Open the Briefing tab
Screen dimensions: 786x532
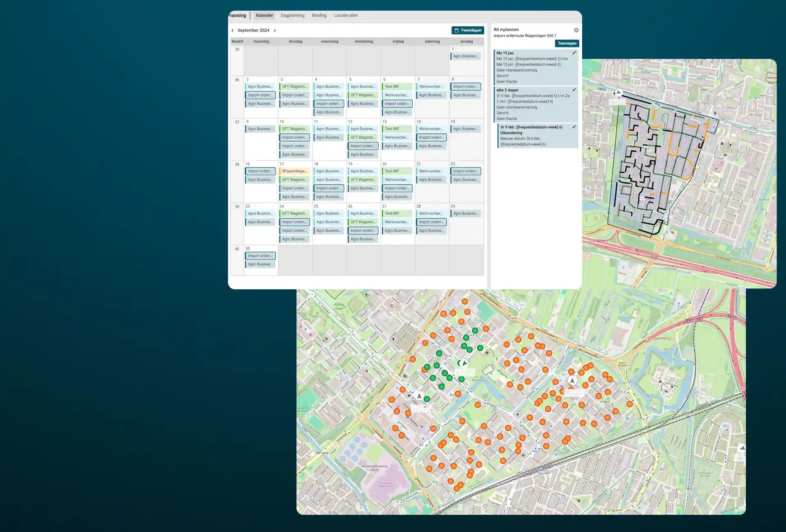[319, 16]
